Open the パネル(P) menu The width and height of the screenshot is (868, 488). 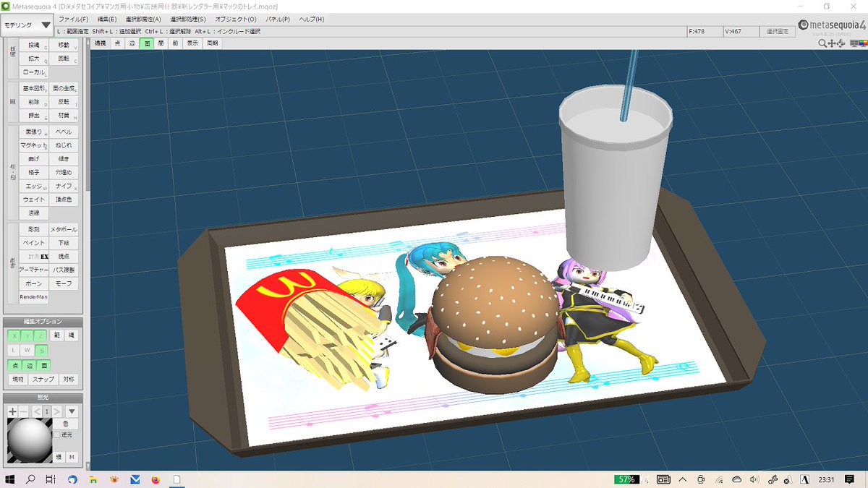(x=278, y=19)
